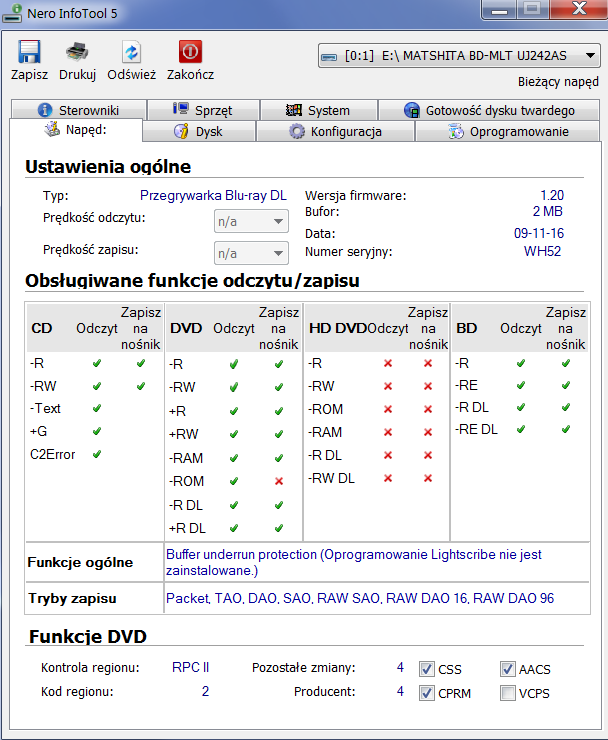Click the serial number WH52

pyautogui.click(x=542, y=251)
